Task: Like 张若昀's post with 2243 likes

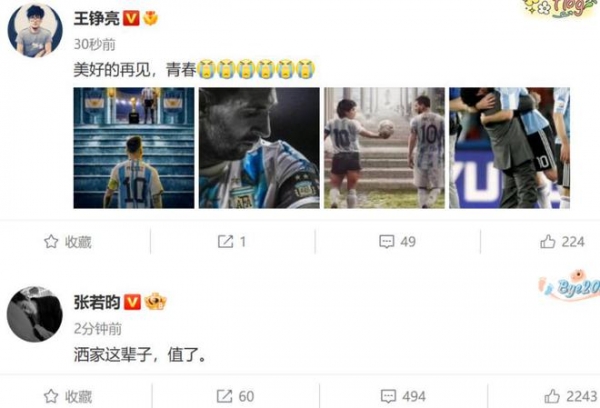Action: [571, 396]
